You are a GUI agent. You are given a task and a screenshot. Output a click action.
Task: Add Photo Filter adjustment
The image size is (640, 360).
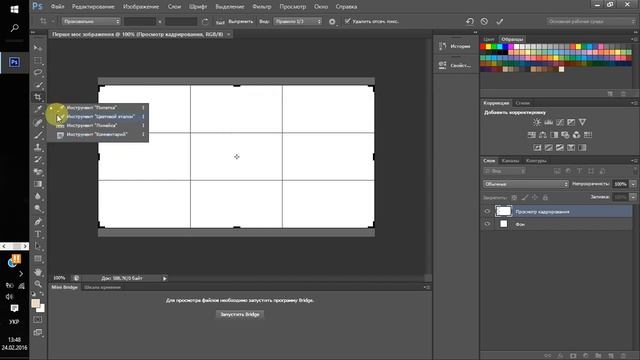point(565,135)
